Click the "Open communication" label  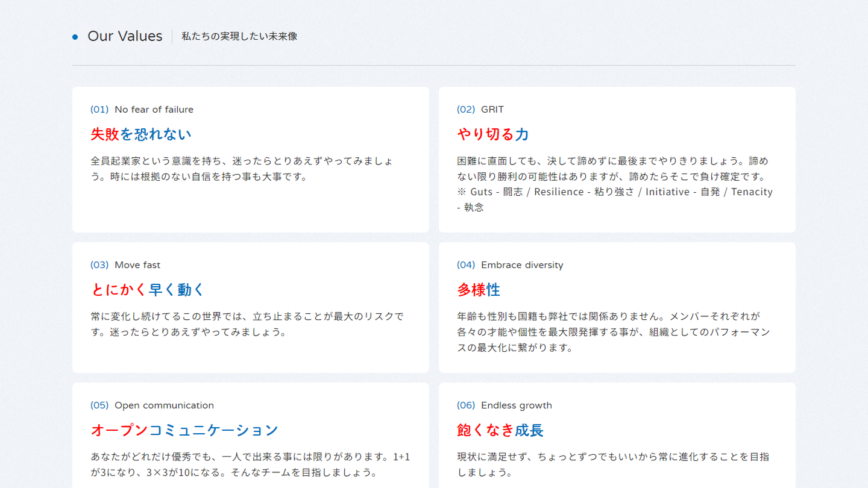[164, 405]
